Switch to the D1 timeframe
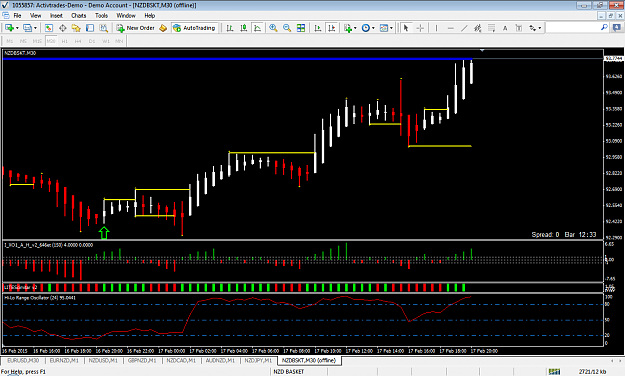The height and width of the screenshot is (376, 625). [92, 41]
